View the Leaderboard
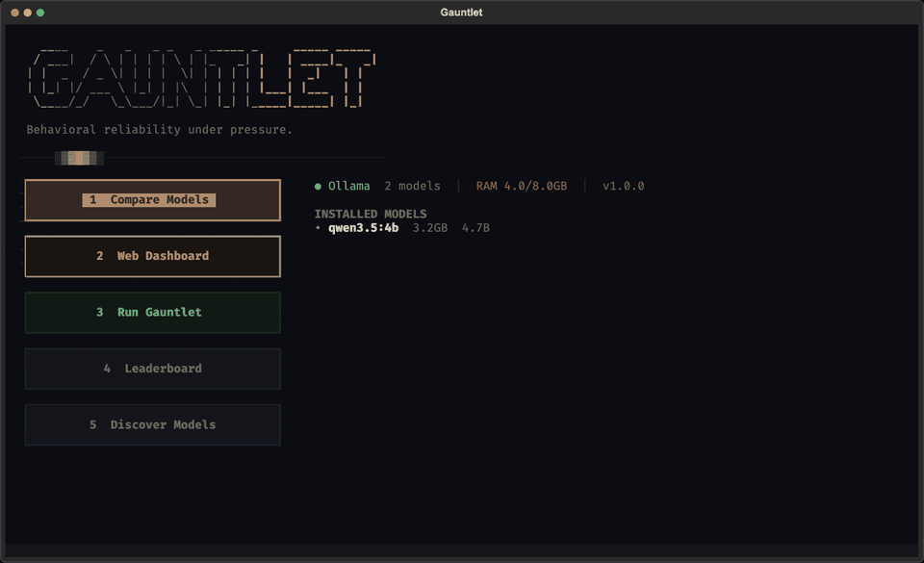Screen dimensions: 924x563 click(x=152, y=369)
